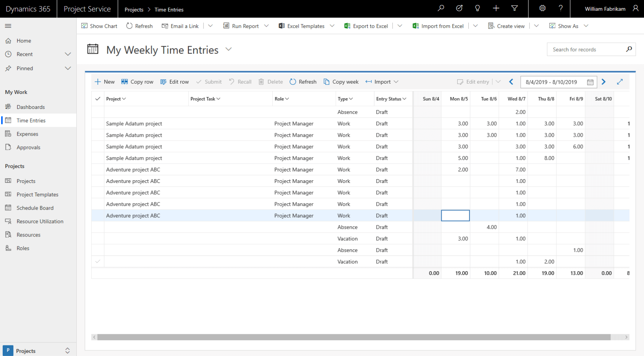Viewport: 644px width, 356px height.
Task: Open Role column header menu
Action: (x=282, y=99)
